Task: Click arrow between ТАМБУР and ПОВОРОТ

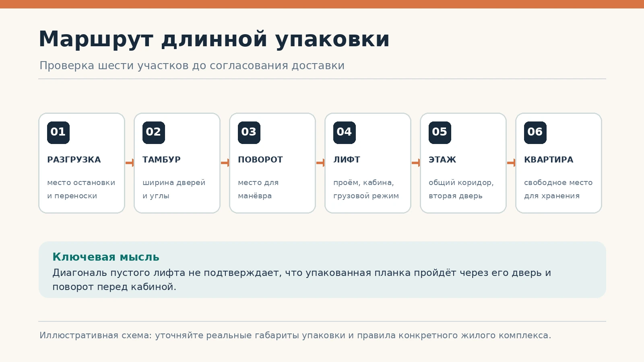Action: tap(225, 162)
